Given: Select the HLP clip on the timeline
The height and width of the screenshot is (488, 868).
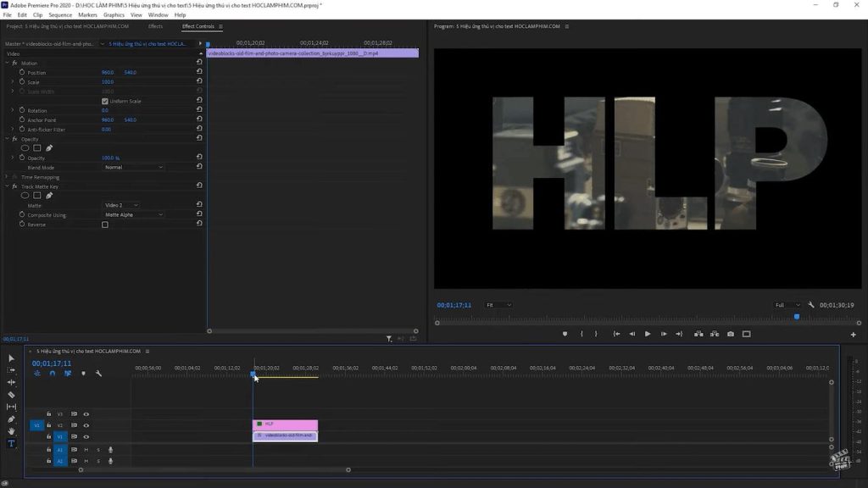Looking at the screenshot, I should point(285,424).
